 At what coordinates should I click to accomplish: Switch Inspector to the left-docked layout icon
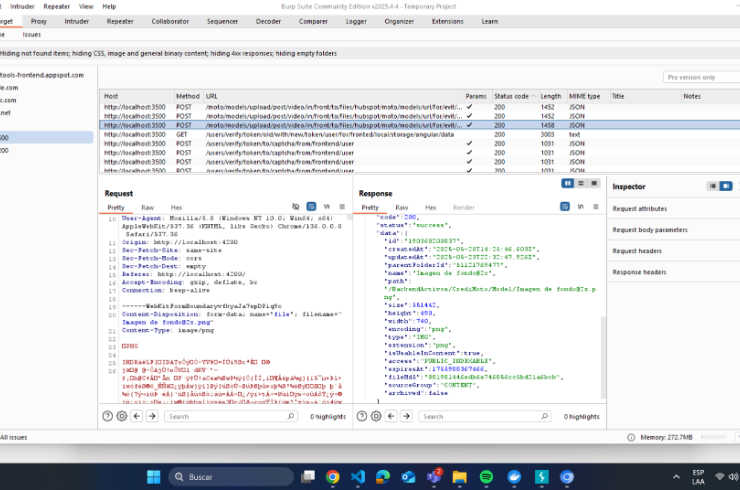tap(713, 186)
